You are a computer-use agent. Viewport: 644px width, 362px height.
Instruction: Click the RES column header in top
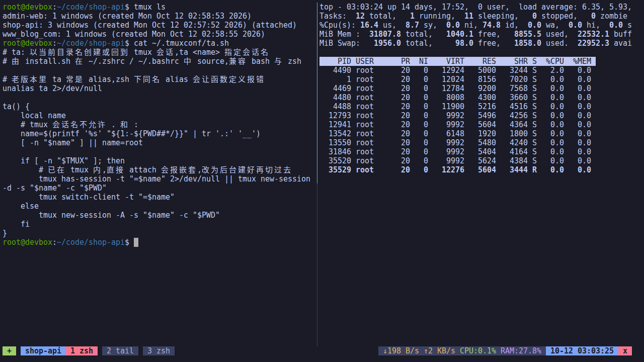tap(489, 61)
